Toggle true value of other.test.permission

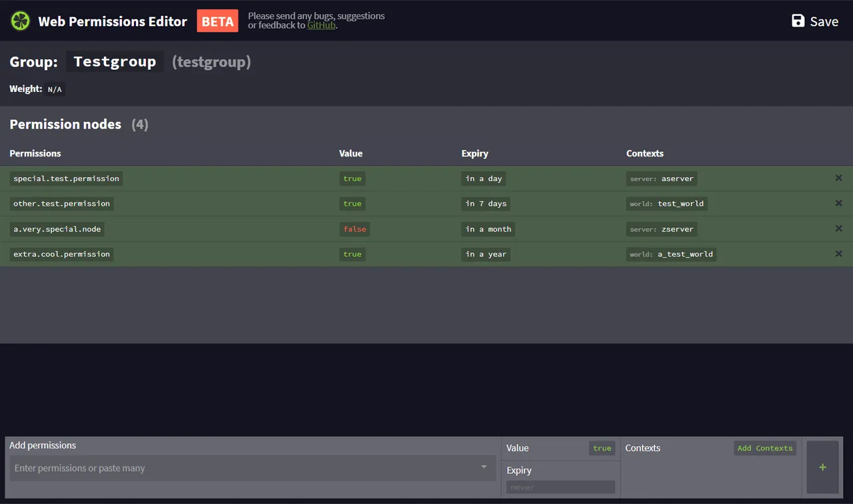click(x=353, y=204)
